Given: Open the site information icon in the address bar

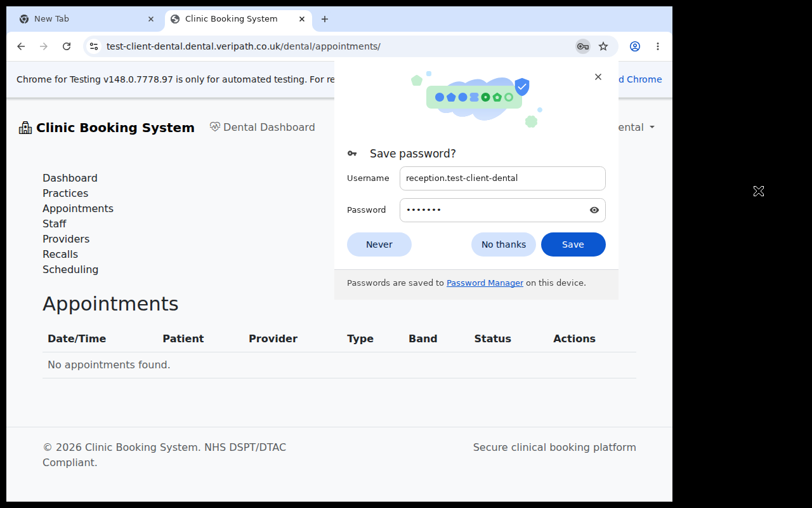Looking at the screenshot, I should pos(94,46).
